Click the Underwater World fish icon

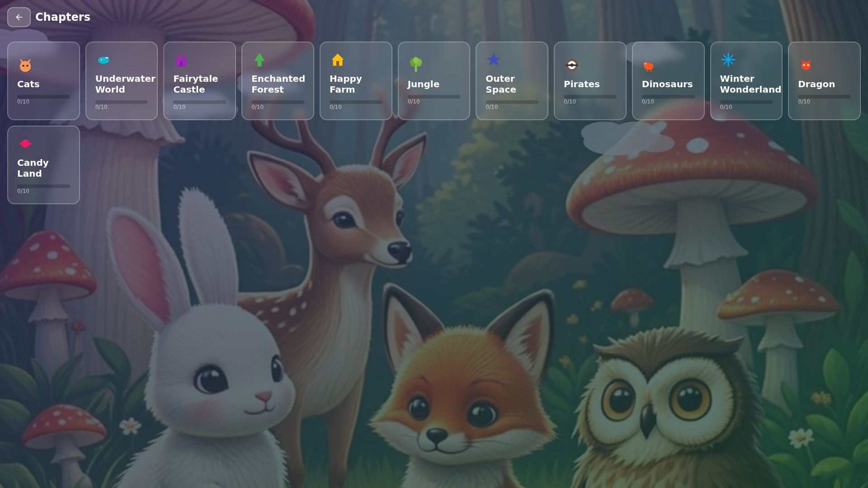(104, 60)
